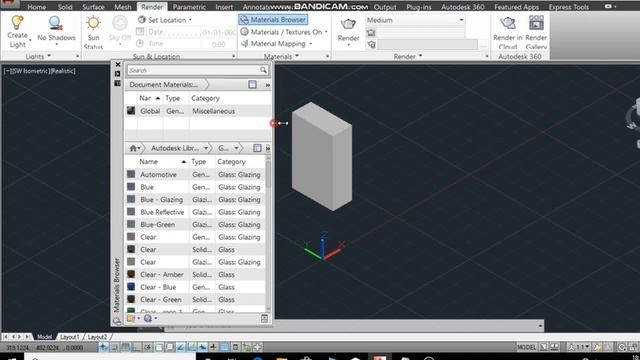Sort library by Category column header
The height and width of the screenshot is (360, 640).
(x=241, y=162)
